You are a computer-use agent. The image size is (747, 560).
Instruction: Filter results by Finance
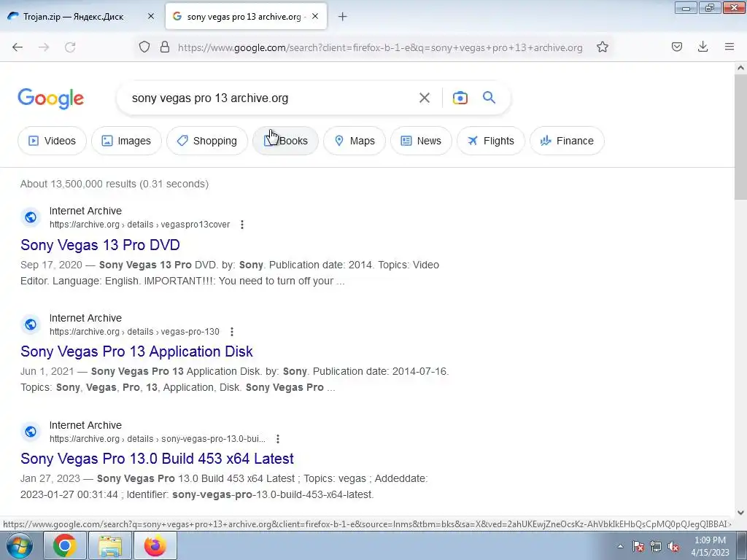[x=567, y=141]
